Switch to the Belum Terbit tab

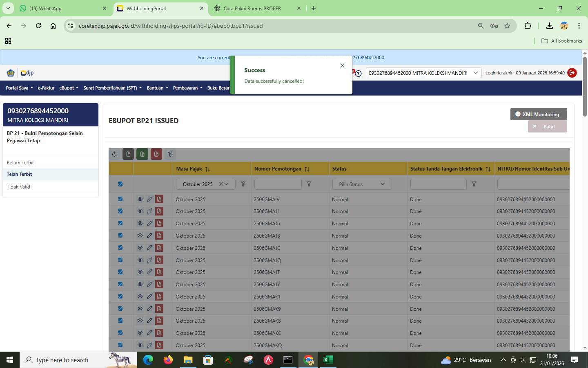tap(20, 162)
